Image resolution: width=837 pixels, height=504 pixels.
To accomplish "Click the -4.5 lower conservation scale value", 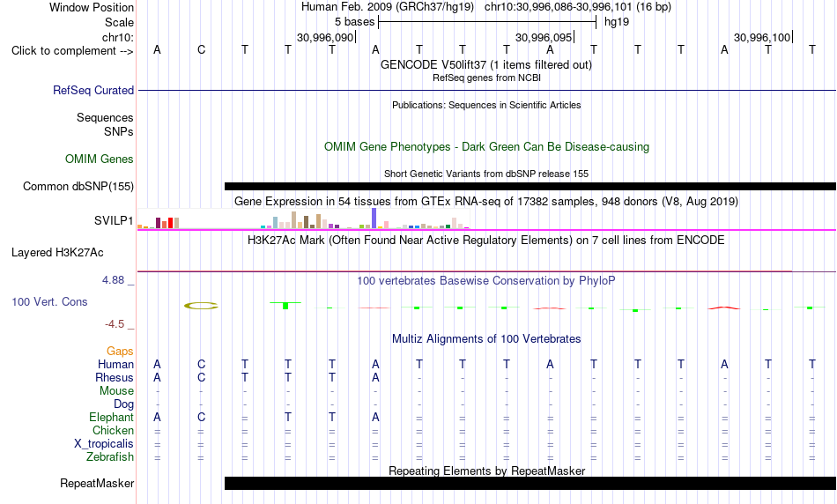I will pos(115,324).
